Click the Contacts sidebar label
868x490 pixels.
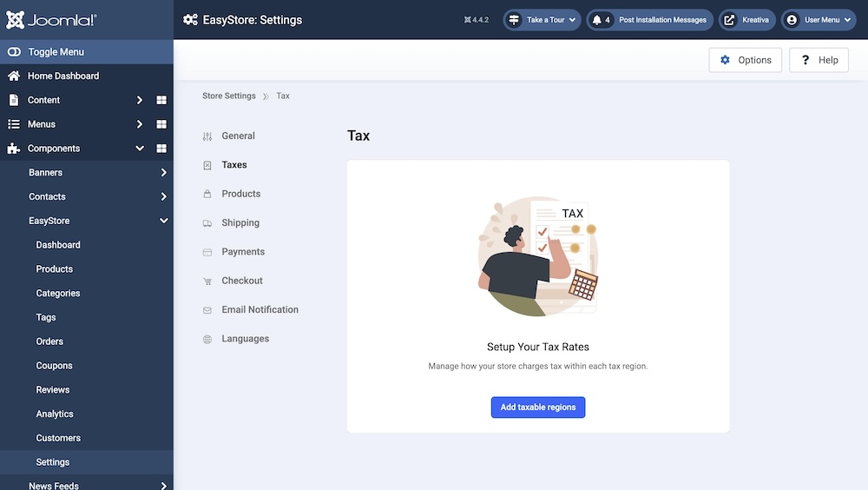[47, 196]
